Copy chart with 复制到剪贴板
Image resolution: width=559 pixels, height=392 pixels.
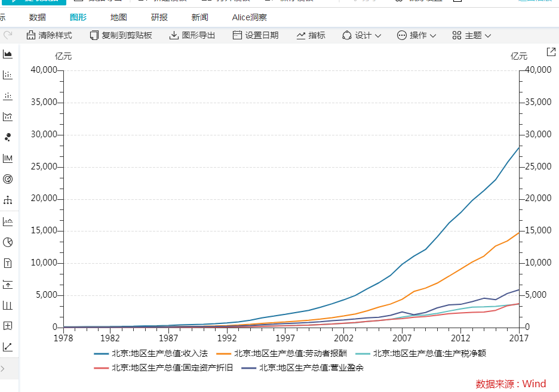121,35
